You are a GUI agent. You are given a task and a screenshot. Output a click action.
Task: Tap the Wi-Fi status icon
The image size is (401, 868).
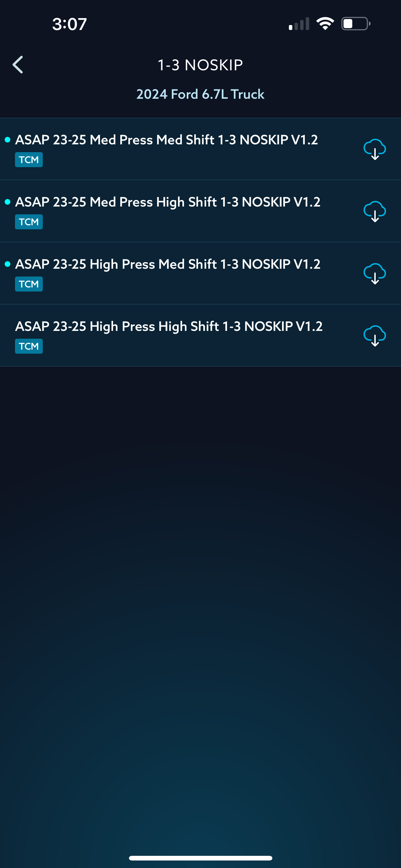[x=325, y=23]
